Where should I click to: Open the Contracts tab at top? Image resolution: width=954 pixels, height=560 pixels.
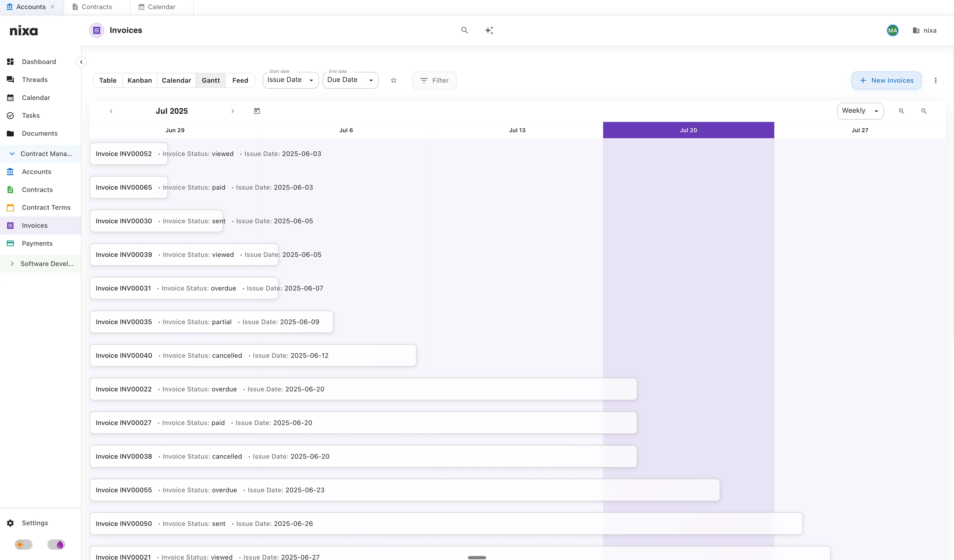96,7
